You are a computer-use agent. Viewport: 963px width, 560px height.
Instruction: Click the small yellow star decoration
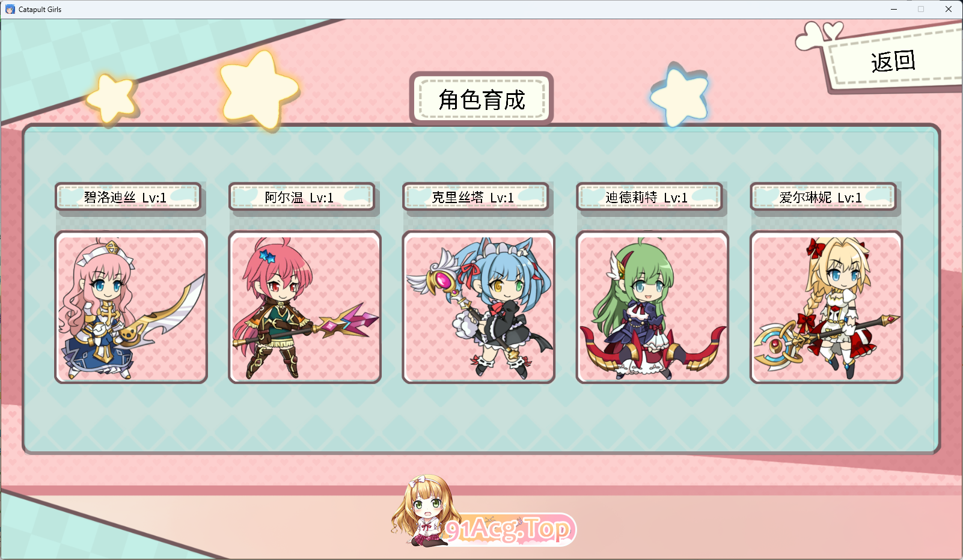click(112, 99)
